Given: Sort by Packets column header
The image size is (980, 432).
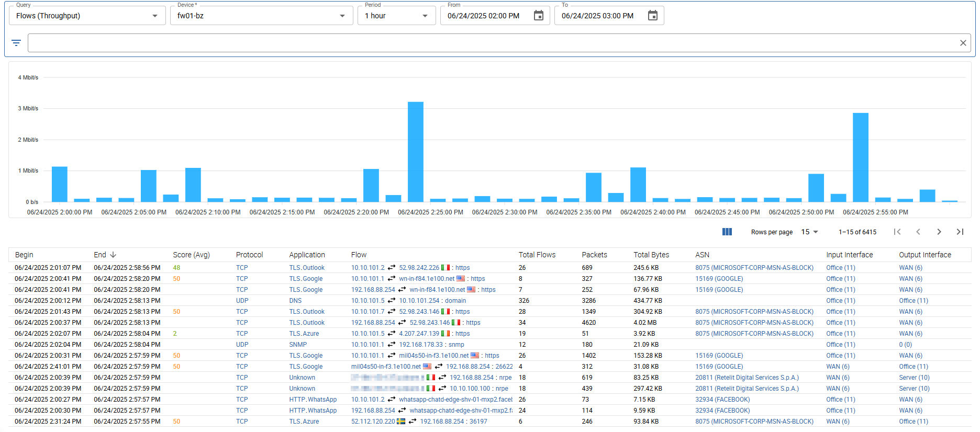Looking at the screenshot, I should (594, 255).
